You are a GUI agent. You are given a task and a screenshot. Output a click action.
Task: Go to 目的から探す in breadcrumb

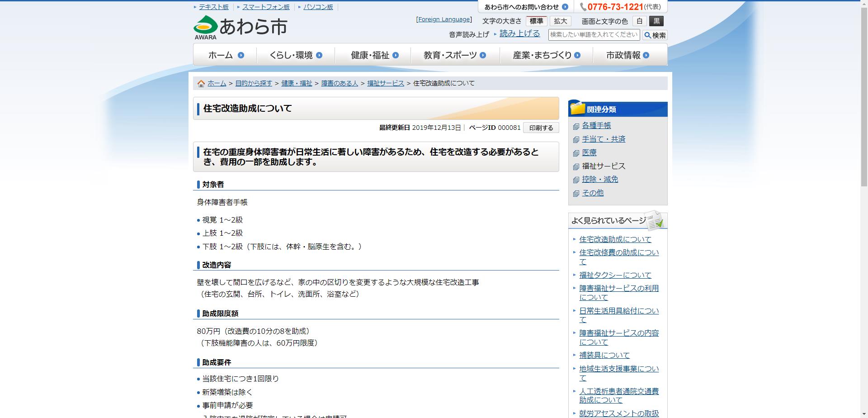coord(254,83)
